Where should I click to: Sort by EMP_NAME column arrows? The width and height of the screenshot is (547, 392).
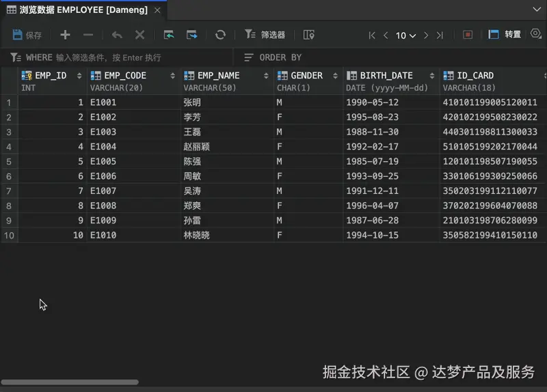pos(266,76)
